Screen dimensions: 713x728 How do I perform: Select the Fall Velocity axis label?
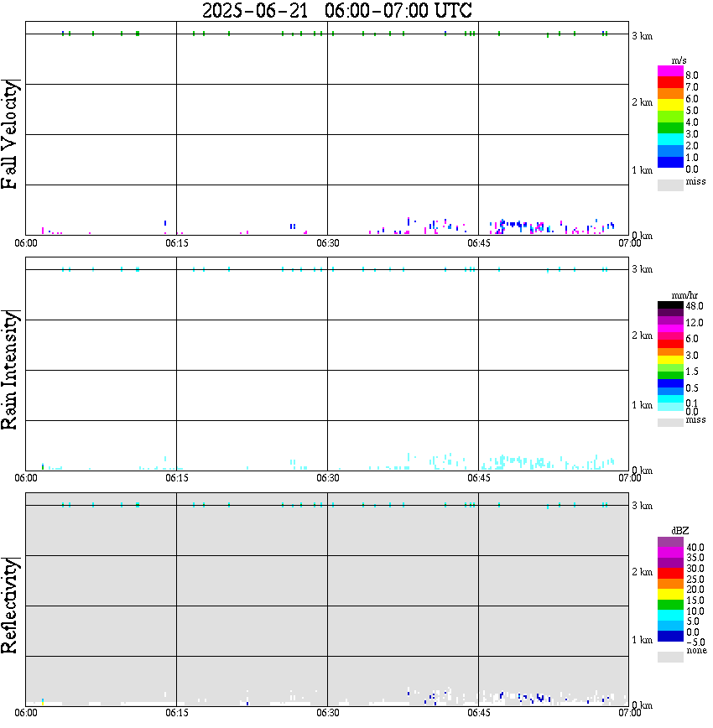click(10, 134)
